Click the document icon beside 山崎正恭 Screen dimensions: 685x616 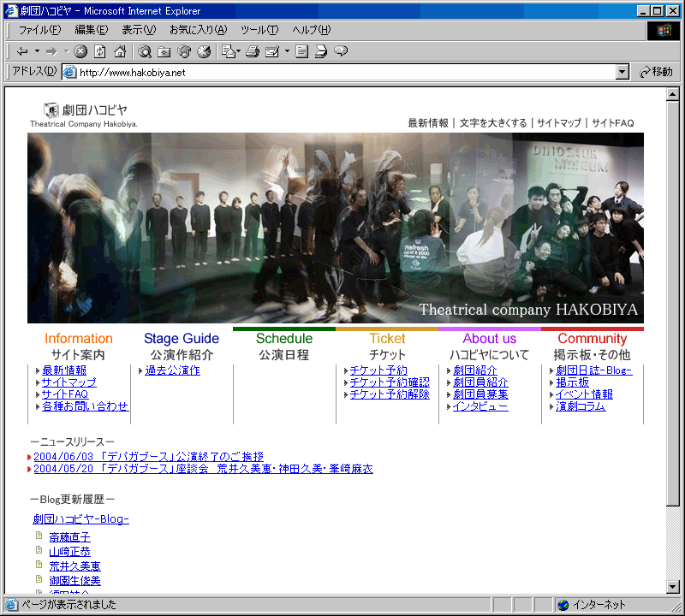click(x=39, y=549)
